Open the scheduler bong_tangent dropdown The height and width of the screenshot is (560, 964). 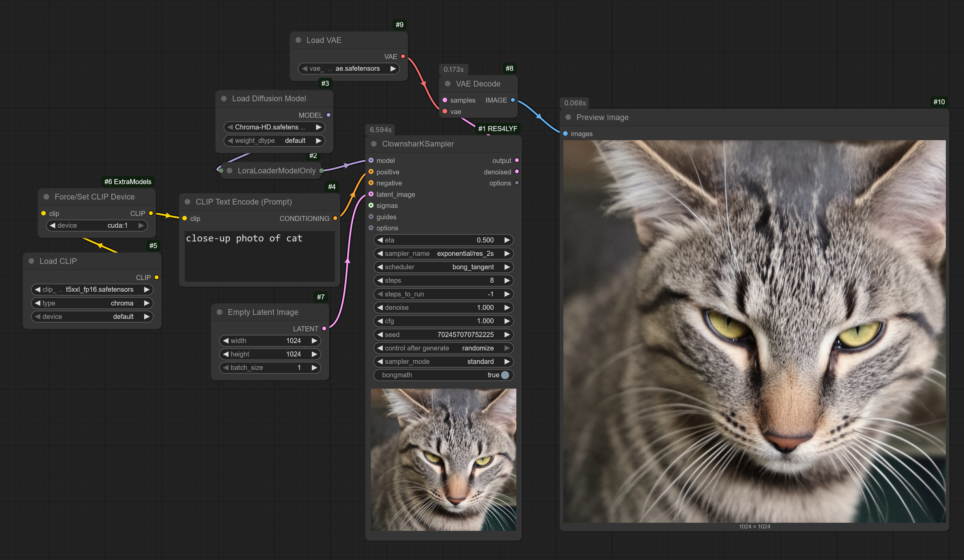[443, 267]
